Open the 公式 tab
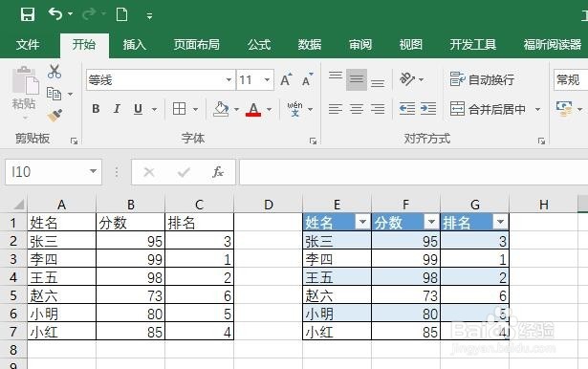The image size is (588, 369). pyautogui.click(x=259, y=45)
